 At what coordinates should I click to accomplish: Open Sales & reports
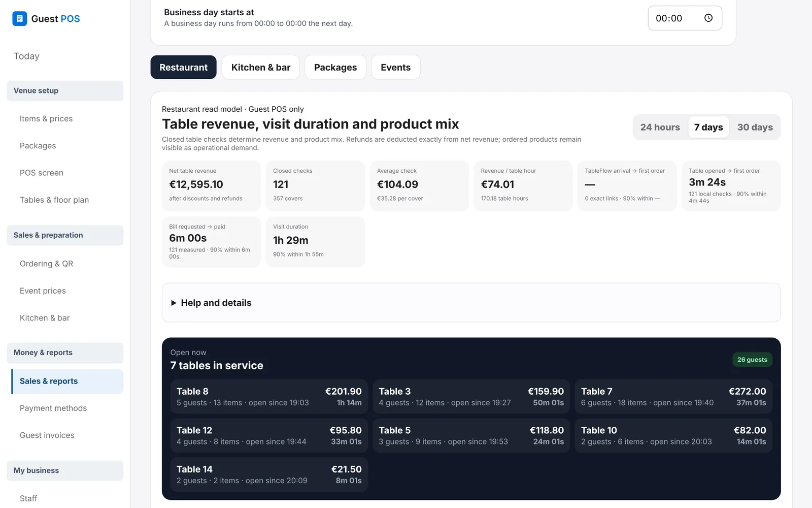point(67,382)
